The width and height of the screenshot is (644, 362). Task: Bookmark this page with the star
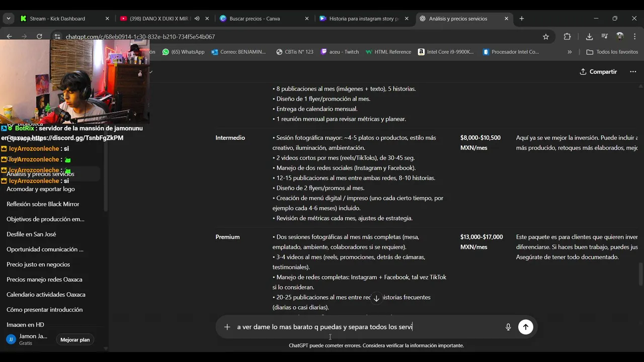(546, 37)
